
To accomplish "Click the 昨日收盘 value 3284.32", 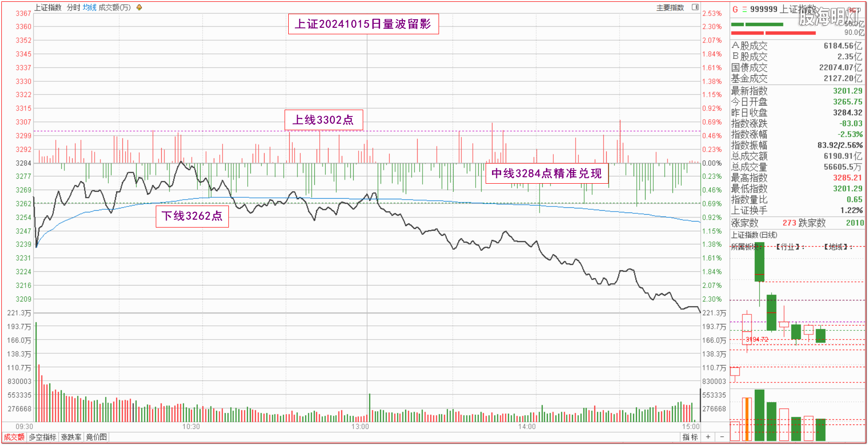I will 847,113.
